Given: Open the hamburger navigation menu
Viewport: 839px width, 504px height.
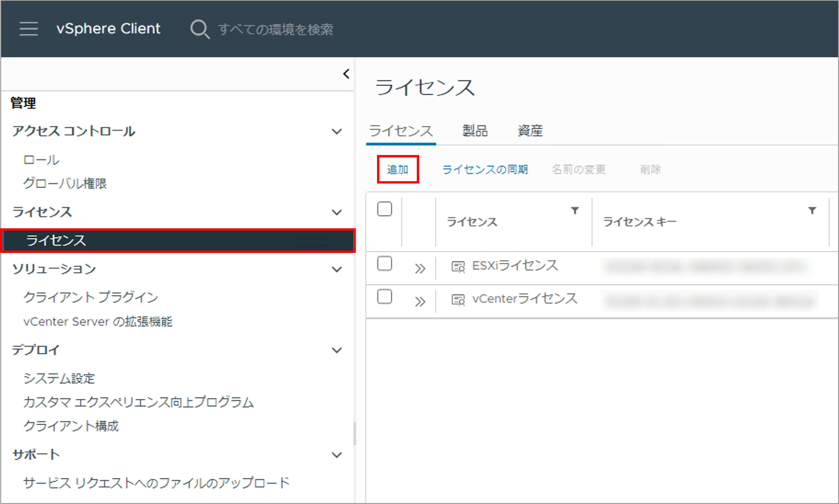Looking at the screenshot, I should coord(28,28).
